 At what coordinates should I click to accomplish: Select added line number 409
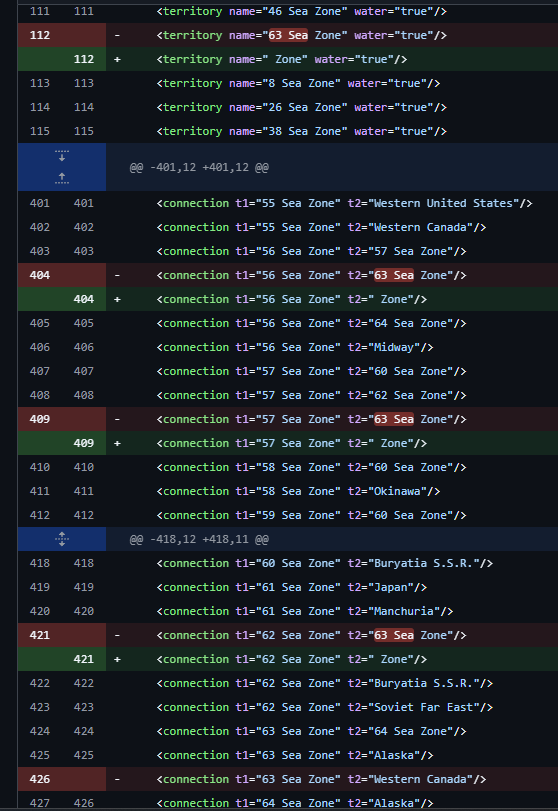pos(84,443)
